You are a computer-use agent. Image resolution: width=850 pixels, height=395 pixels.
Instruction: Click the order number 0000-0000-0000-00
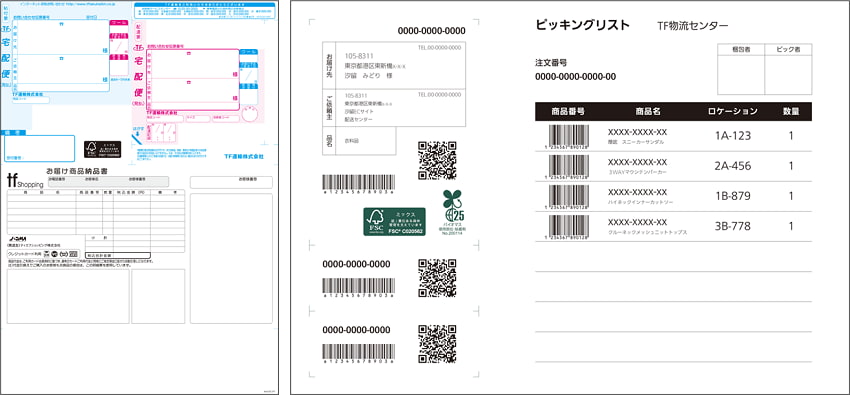[575, 76]
